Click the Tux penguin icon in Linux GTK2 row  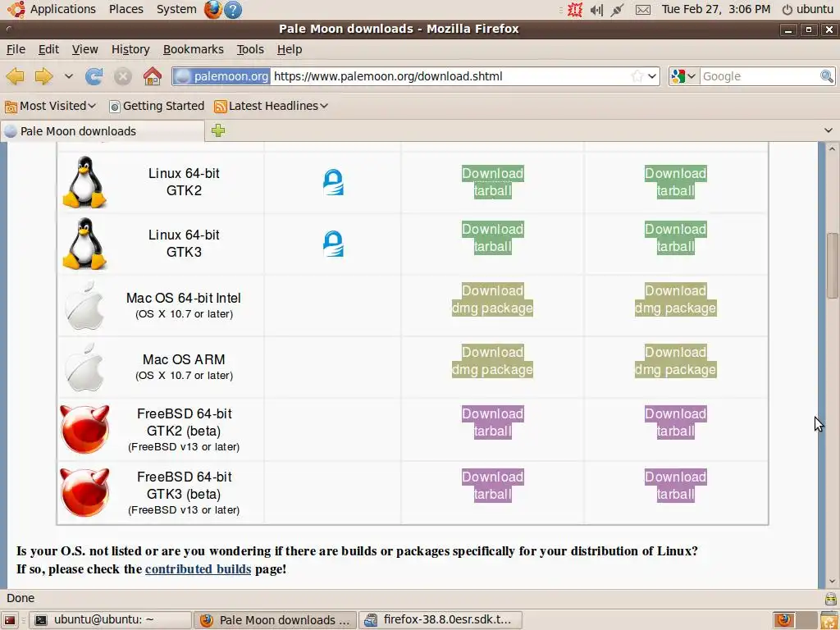pos(84,182)
